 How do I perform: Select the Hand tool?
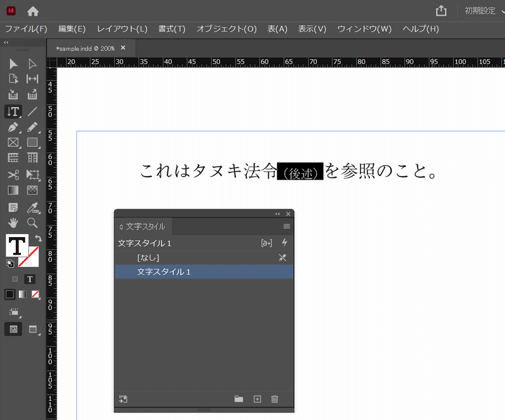click(x=13, y=223)
